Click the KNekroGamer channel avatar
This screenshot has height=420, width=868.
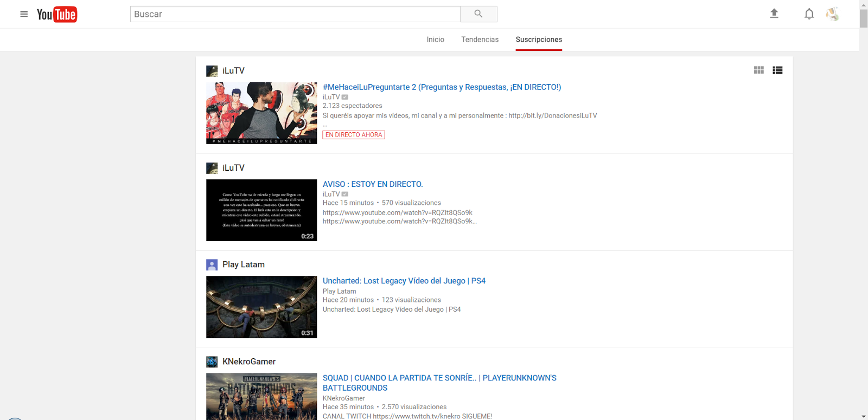coord(212,361)
